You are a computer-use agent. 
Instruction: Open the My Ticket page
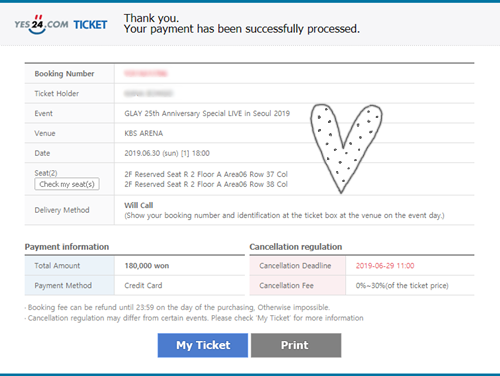tap(203, 345)
